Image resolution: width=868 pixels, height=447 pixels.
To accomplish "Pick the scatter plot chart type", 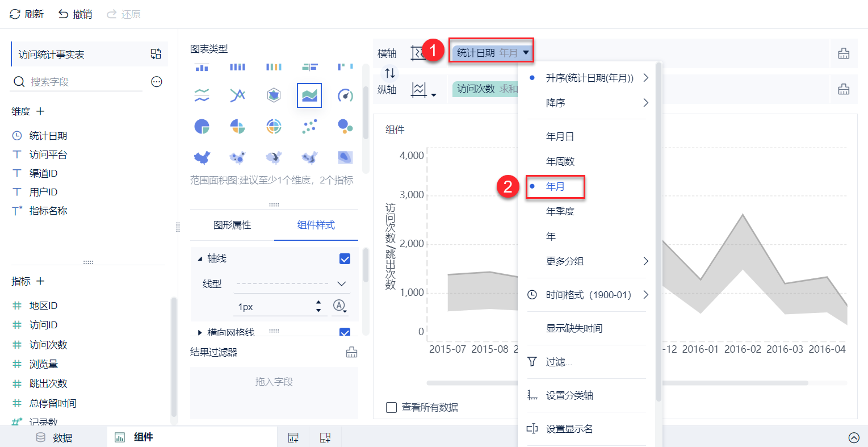I will (x=309, y=126).
